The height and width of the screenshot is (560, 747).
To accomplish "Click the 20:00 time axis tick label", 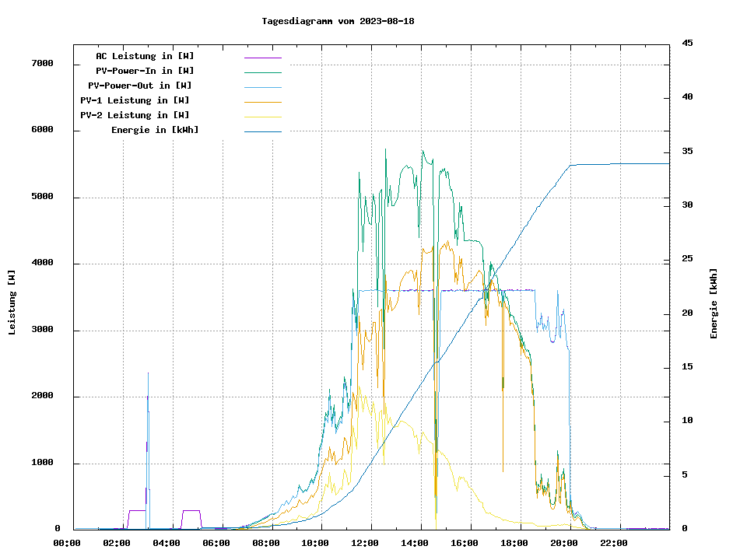I will (x=564, y=543).
